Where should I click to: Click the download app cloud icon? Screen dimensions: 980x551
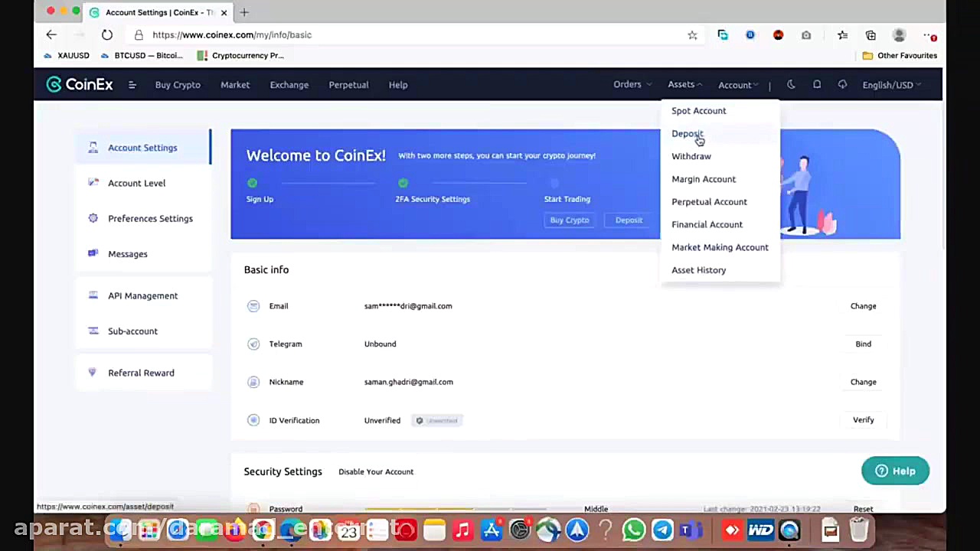(842, 85)
